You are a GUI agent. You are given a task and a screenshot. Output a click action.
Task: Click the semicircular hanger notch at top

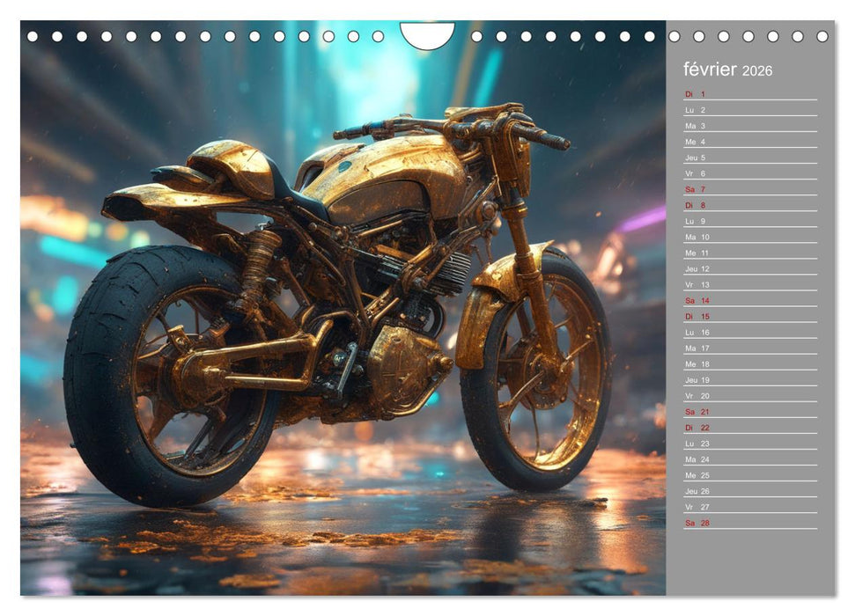point(427,35)
